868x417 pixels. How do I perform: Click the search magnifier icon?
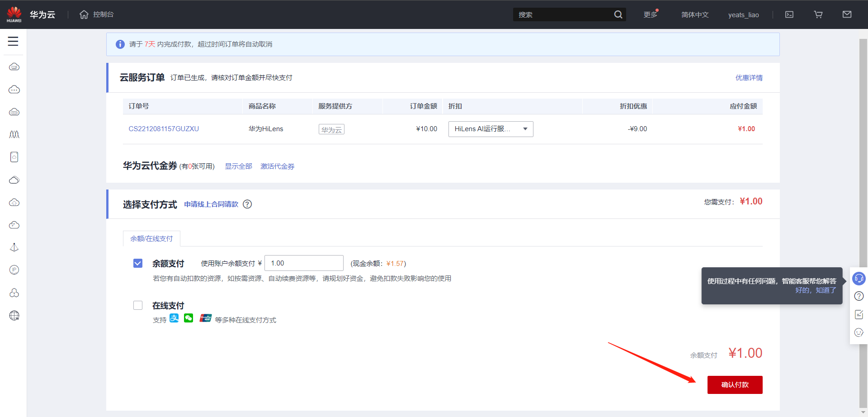[618, 14]
